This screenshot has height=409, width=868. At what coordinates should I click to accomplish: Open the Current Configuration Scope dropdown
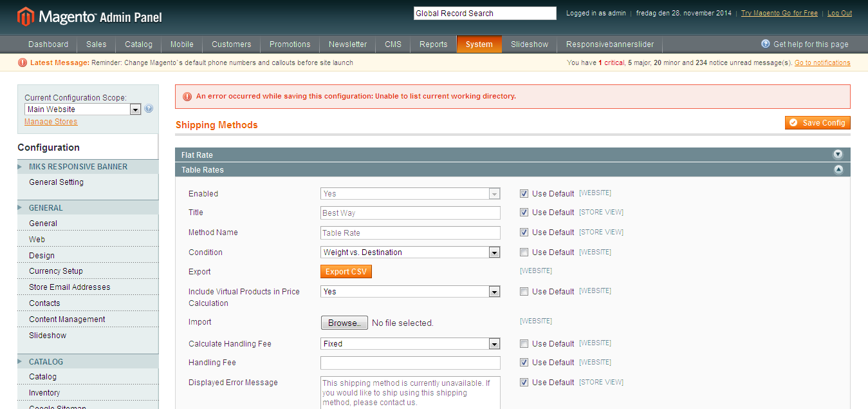[x=83, y=109]
